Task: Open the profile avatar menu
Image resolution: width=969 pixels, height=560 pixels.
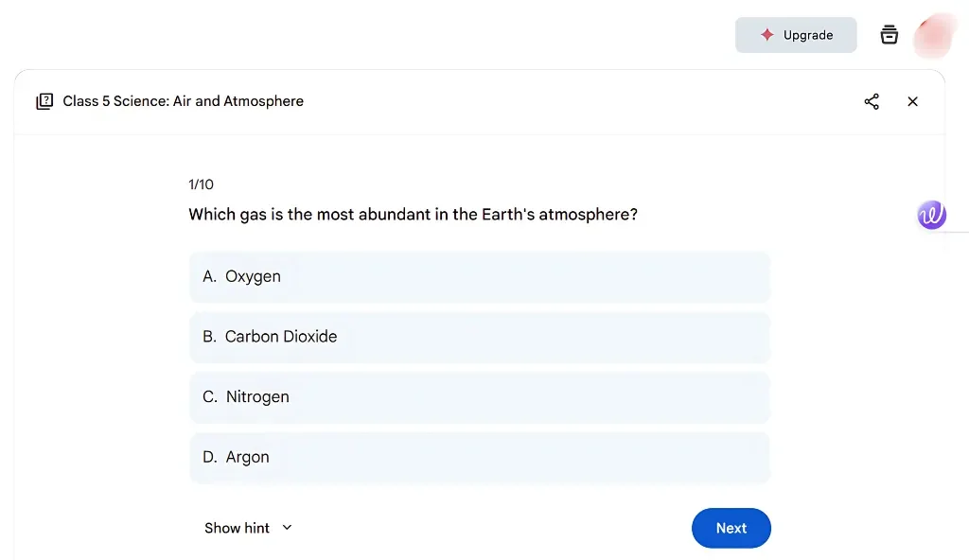Action: pos(937,35)
